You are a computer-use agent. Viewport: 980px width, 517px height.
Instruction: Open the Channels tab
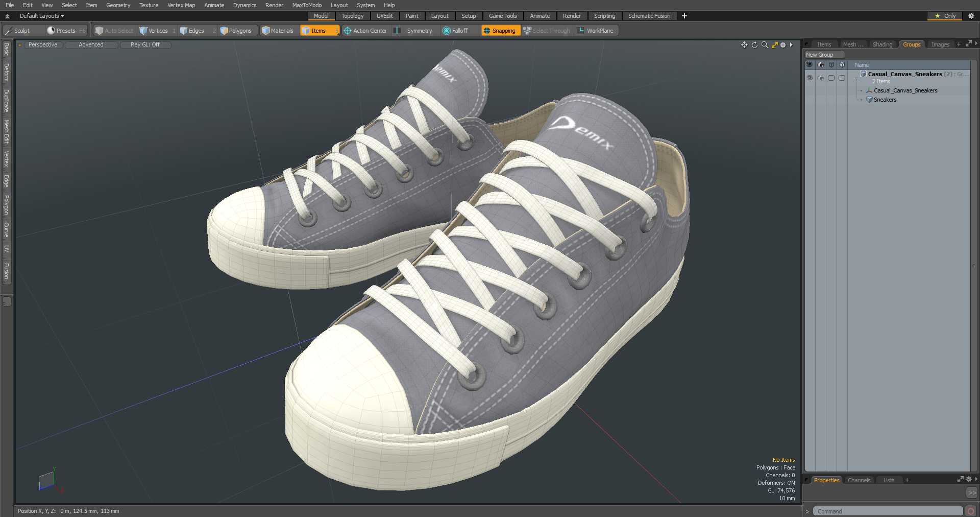click(x=859, y=480)
